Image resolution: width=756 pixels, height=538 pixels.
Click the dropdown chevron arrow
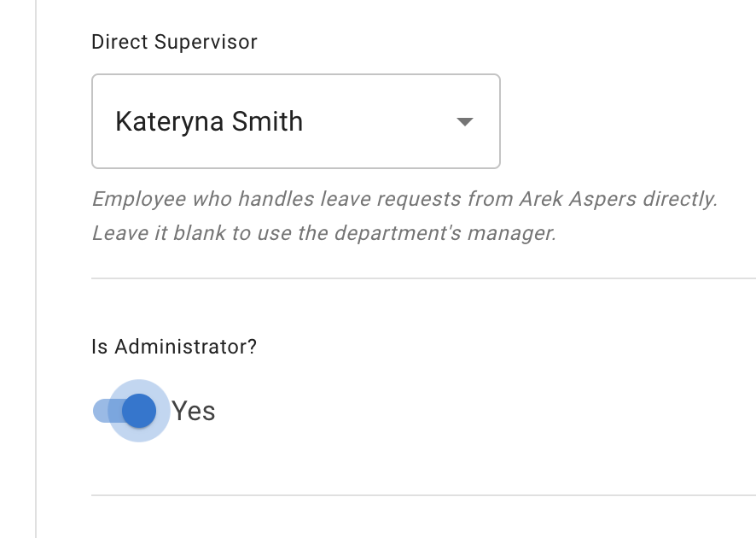465,121
